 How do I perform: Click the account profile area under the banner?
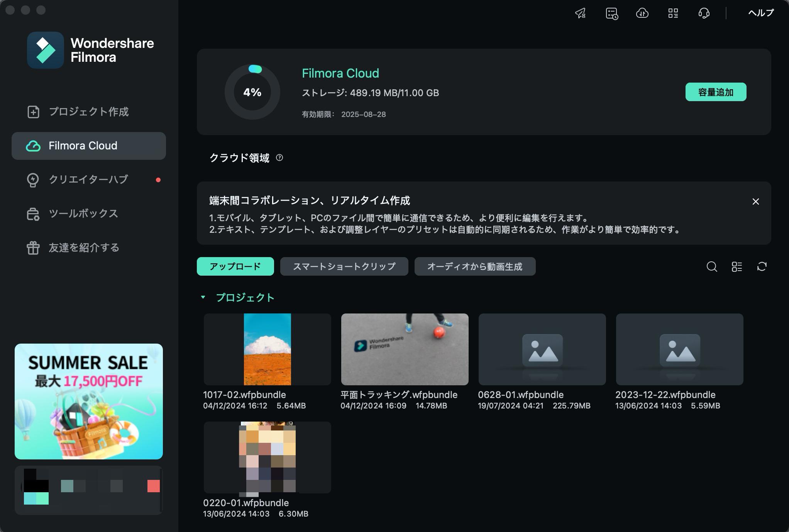[x=89, y=490]
